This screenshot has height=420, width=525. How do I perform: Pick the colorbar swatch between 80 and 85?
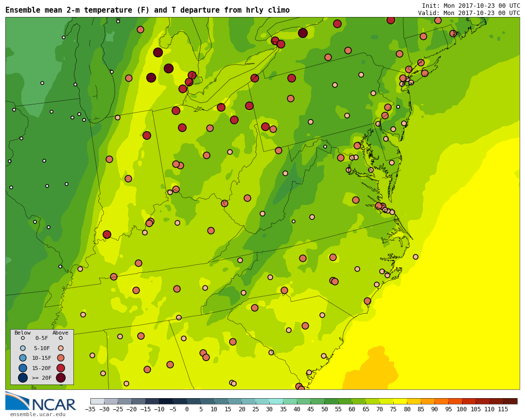(x=414, y=401)
